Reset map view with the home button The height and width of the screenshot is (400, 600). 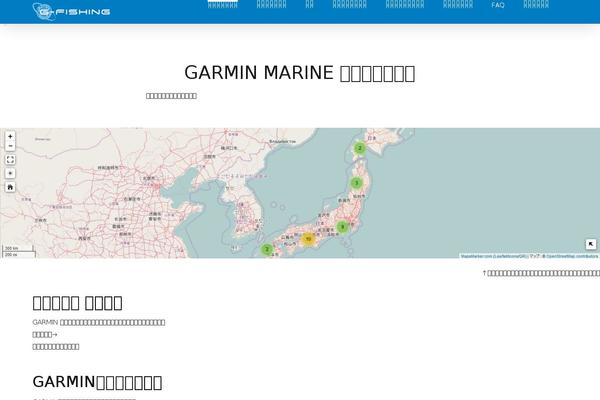pos(10,187)
